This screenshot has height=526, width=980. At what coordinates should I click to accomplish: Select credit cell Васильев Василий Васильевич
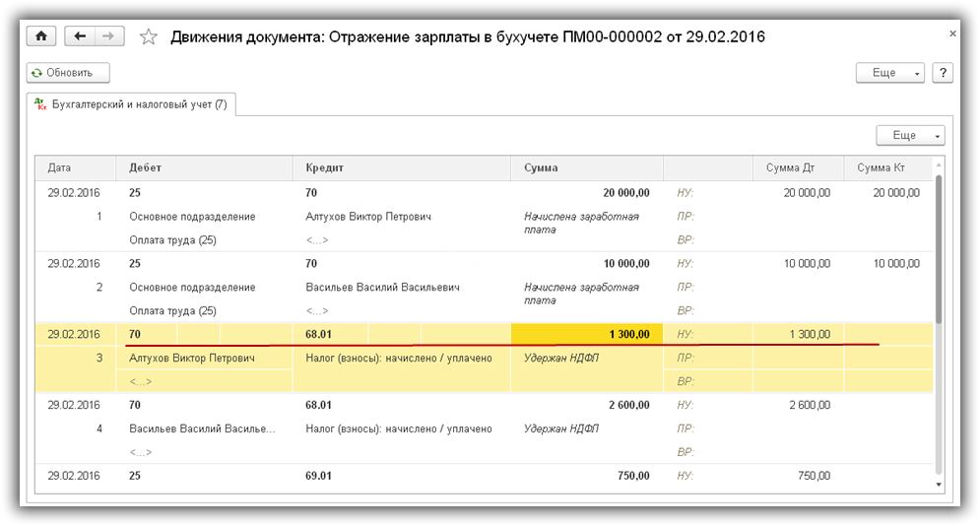382,288
